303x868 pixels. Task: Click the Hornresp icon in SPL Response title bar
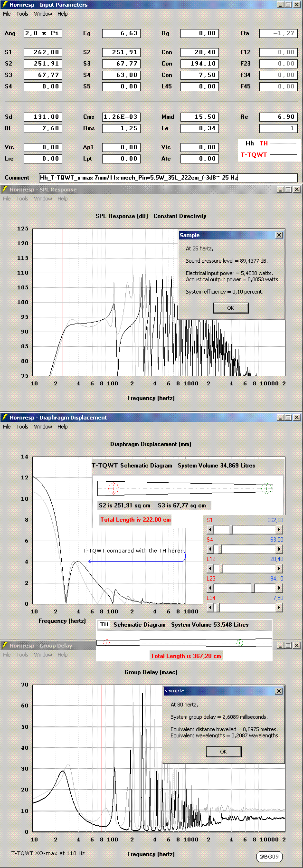click(x=5, y=190)
